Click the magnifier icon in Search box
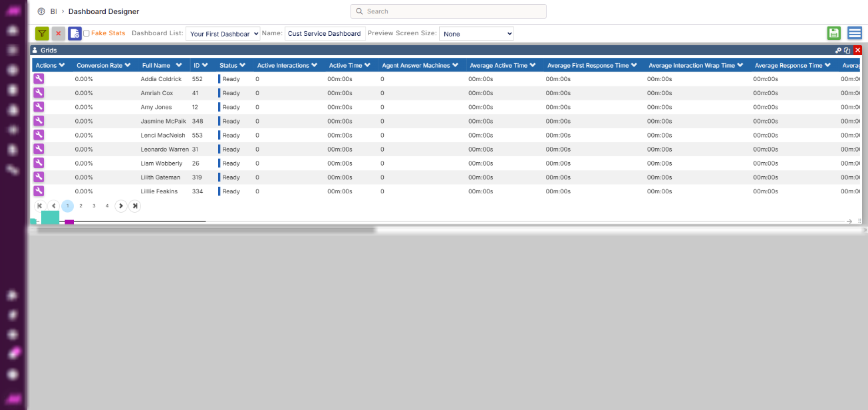Viewport: 868px width, 410px height. pyautogui.click(x=359, y=11)
